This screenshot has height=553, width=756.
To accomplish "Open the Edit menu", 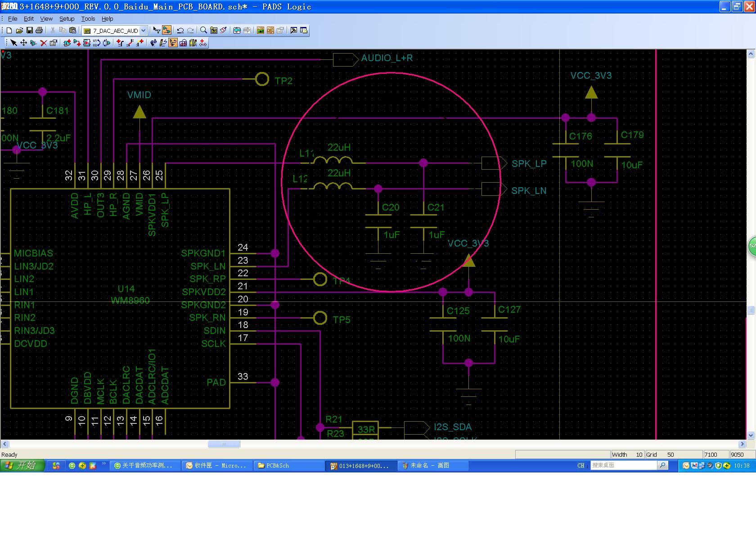I will tap(29, 19).
